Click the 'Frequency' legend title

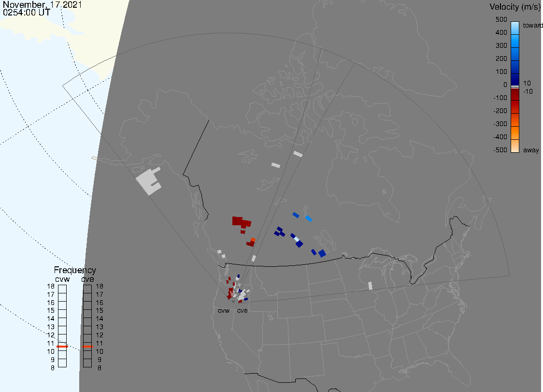click(75, 270)
